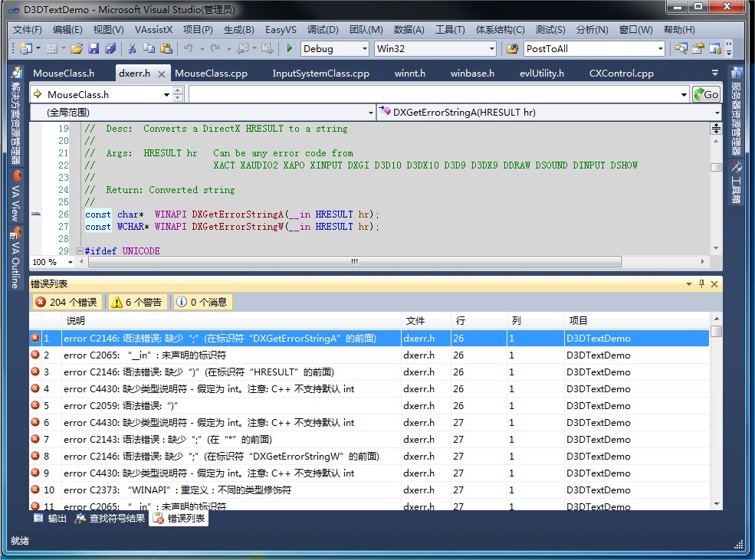Switch to the InputSystemClass.cpp tab

[x=320, y=73]
